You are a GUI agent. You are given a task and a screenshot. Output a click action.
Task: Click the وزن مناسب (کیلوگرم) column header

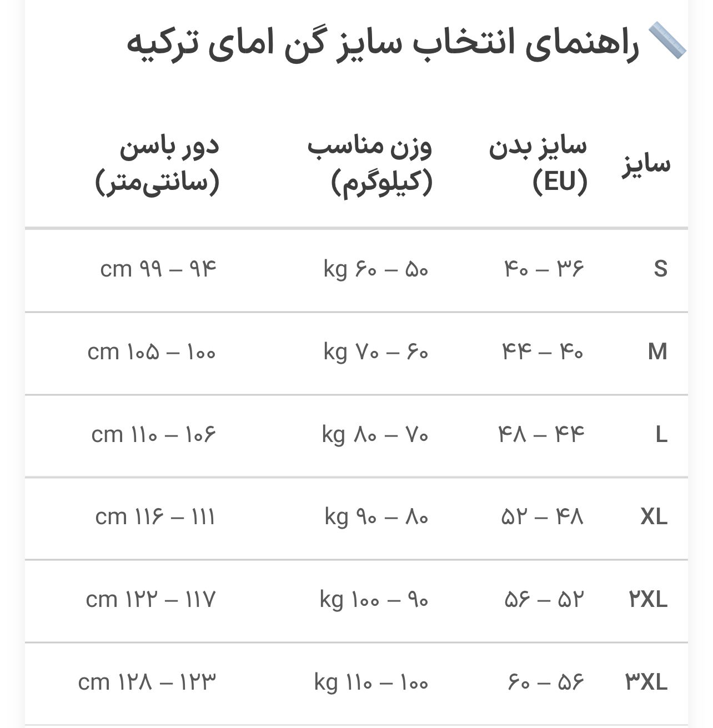point(370,164)
